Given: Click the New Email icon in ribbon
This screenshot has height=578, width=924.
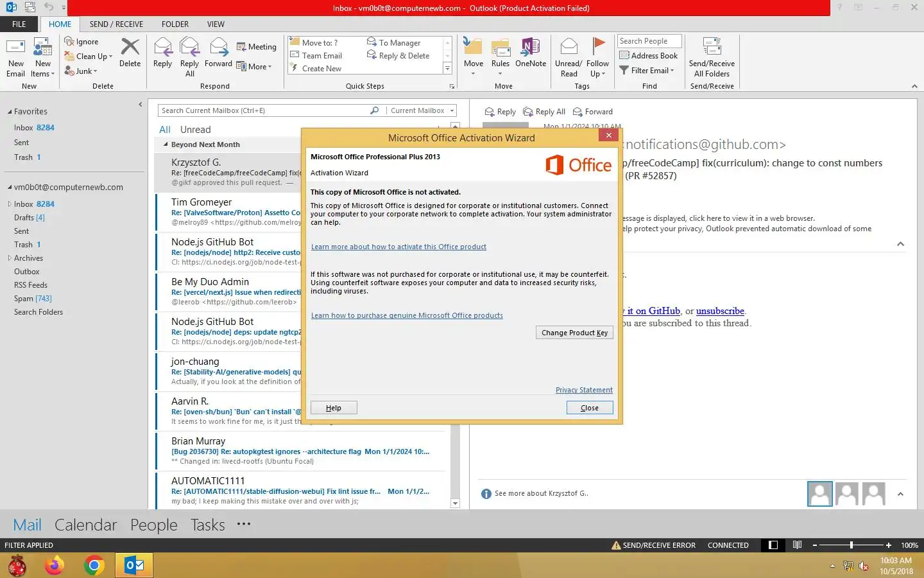Looking at the screenshot, I should (15, 57).
